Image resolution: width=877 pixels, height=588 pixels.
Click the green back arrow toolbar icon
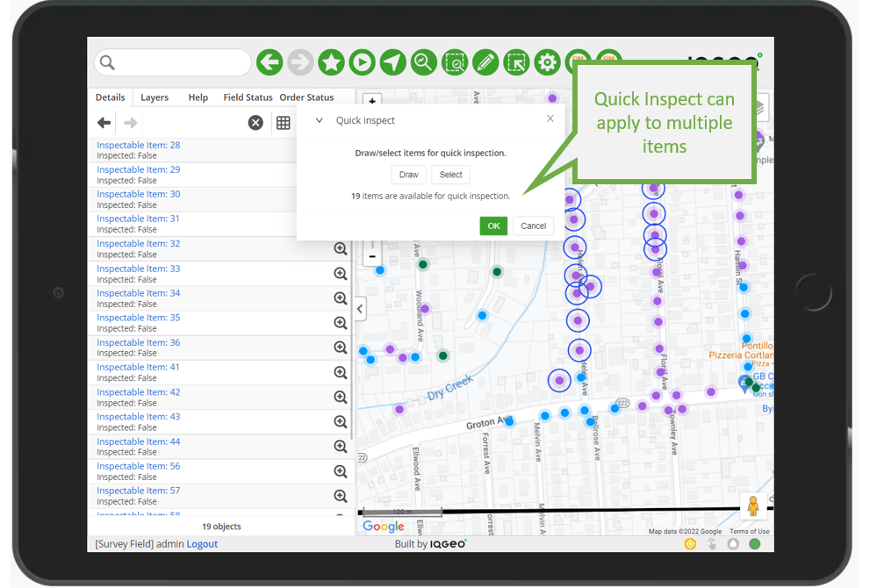click(x=270, y=62)
